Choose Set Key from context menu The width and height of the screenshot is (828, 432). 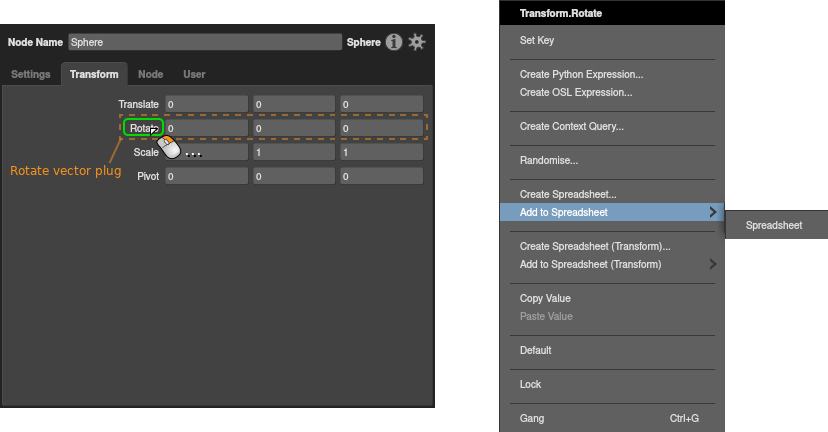tap(537, 41)
